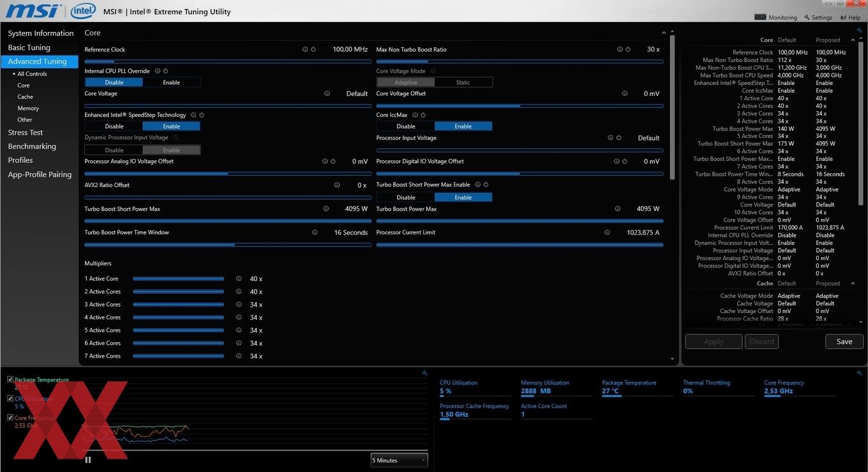Reset Processor Digital IO Voltage Offset
This screenshot has width=868, height=472.
(625, 161)
